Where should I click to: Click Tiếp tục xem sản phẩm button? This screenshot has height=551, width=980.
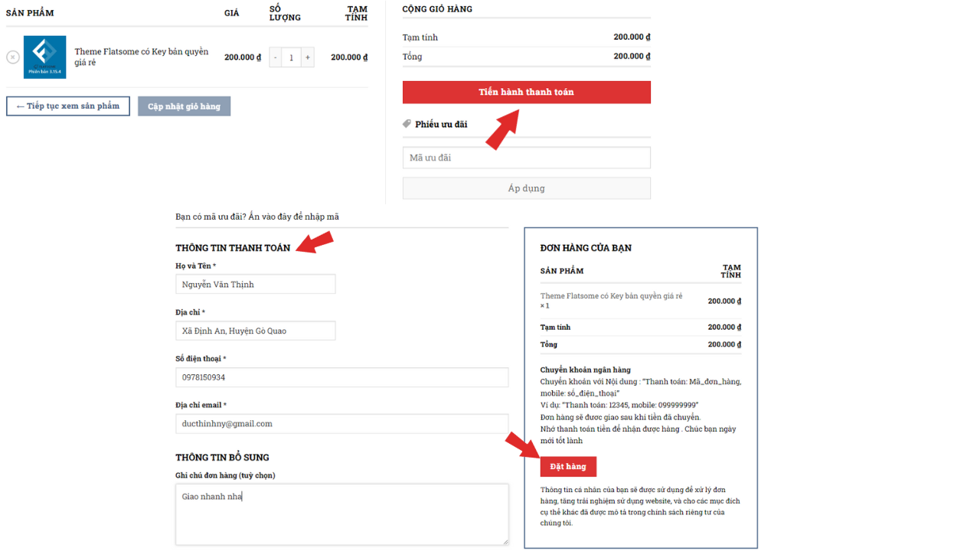(68, 106)
